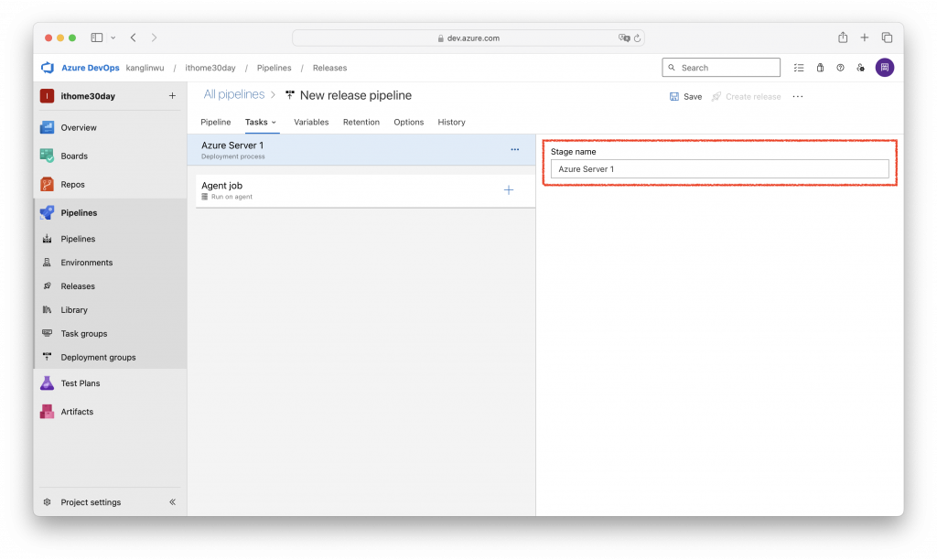Reload the page
The height and width of the screenshot is (560, 937).
point(638,38)
